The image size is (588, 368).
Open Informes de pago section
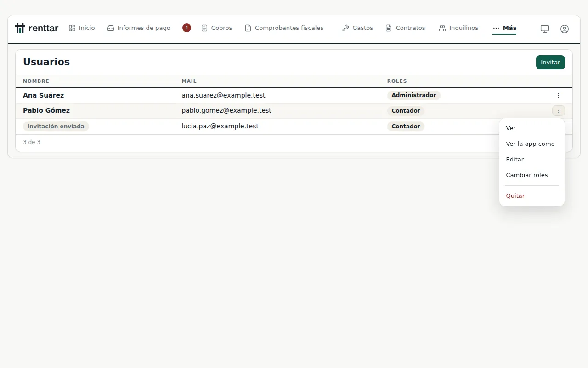tap(139, 28)
